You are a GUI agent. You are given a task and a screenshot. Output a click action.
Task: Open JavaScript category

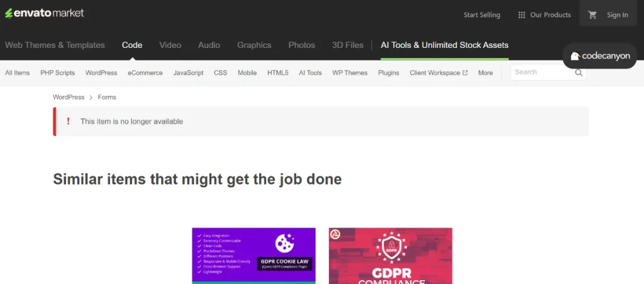pyautogui.click(x=188, y=73)
